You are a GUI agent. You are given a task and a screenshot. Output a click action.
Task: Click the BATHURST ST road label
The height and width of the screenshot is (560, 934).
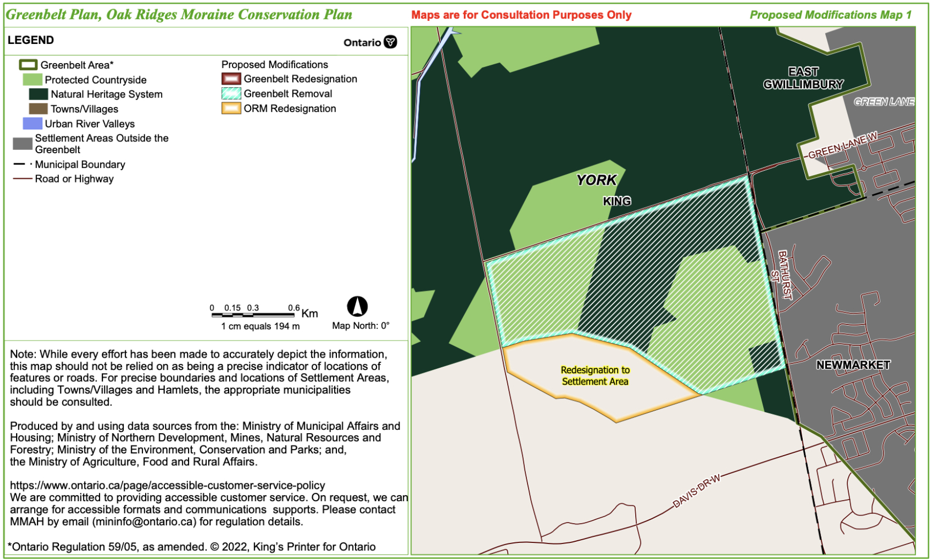781,275
